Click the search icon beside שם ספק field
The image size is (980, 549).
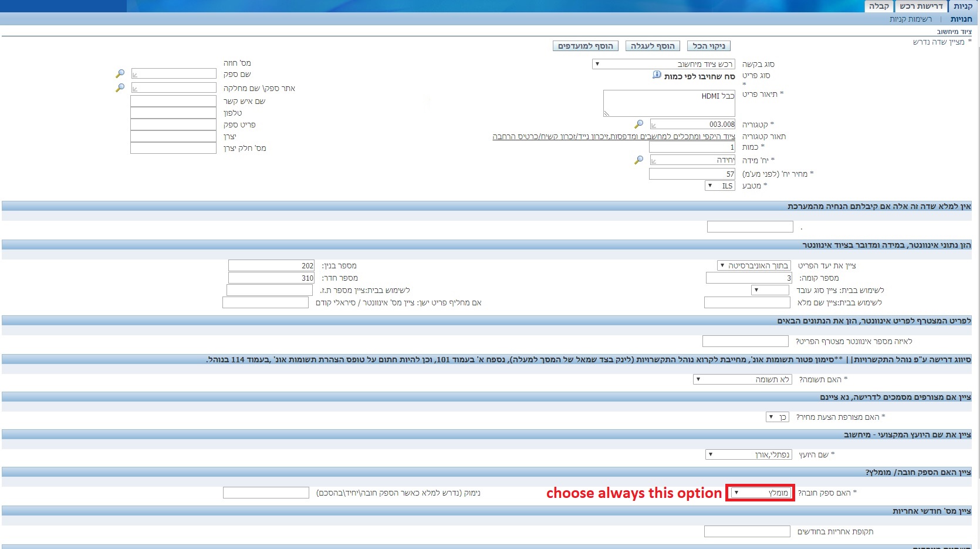click(120, 74)
